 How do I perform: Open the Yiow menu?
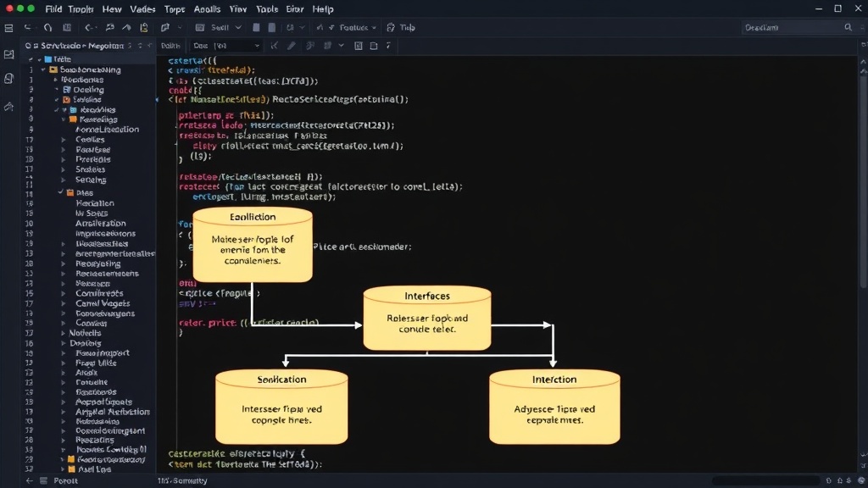(x=238, y=9)
